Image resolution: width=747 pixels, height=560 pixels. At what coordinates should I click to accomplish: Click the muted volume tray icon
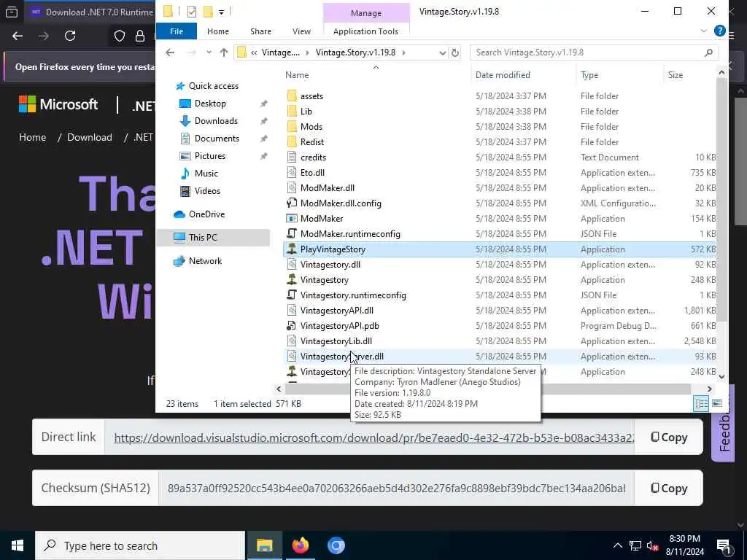(x=652, y=546)
